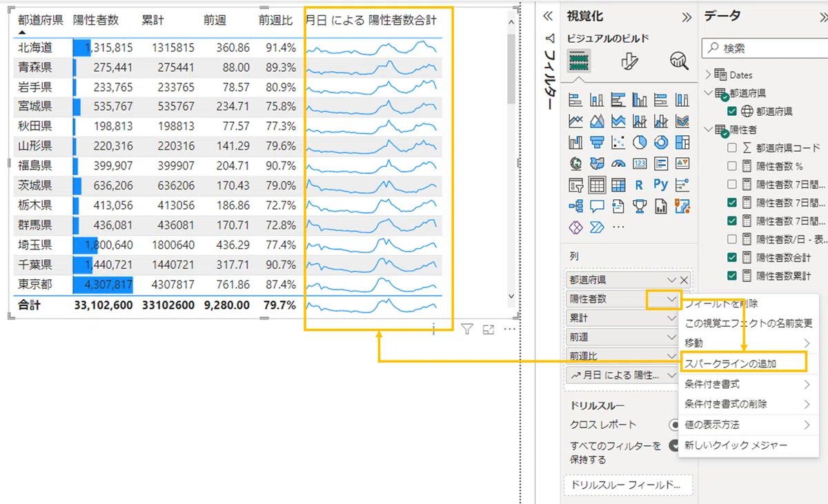Choose the stacked bar chart visual
The image size is (828, 504).
coord(575,100)
